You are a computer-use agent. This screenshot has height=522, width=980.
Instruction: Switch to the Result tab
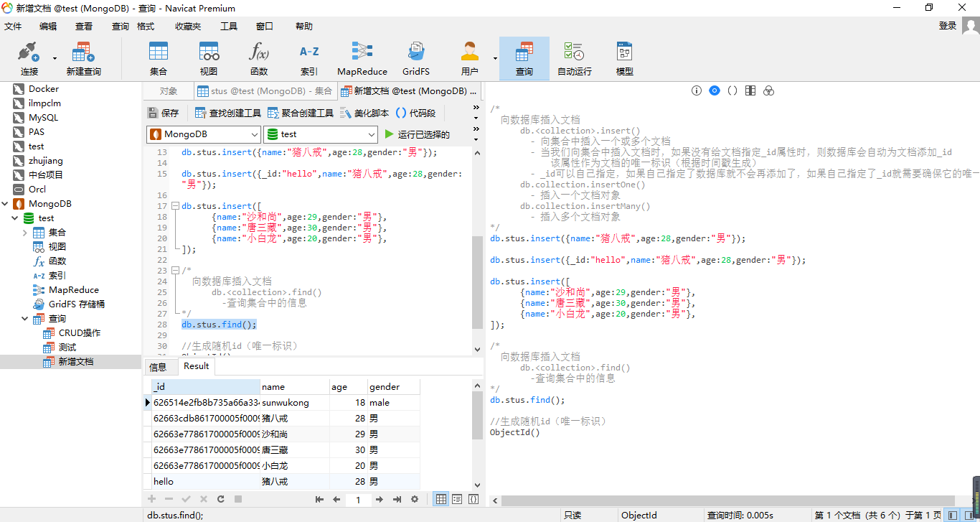tap(196, 366)
